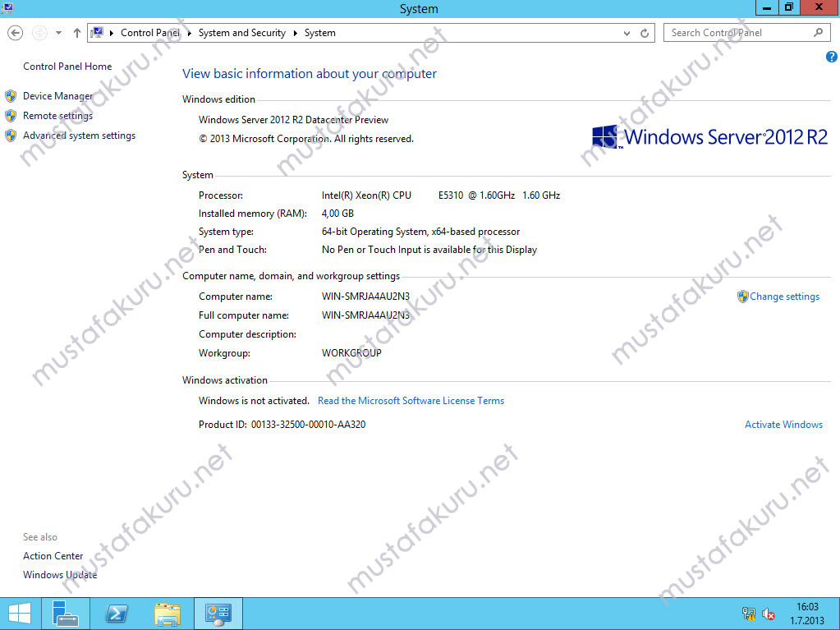The height and width of the screenshot is (630, 840).
Task: Click the shield icon beside Device Manager
Action: click(11, 96)
